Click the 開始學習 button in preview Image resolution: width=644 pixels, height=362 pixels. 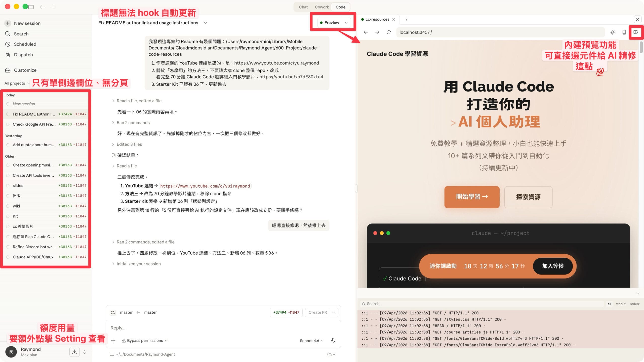(x=472, y=197)
